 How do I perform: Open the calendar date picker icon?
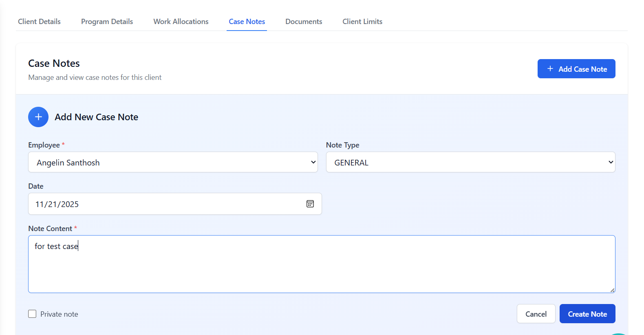[x=310, y=204]
